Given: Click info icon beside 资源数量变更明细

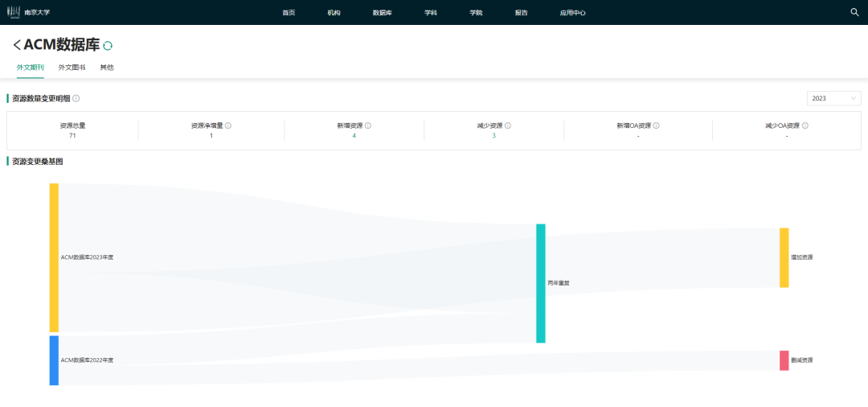Looking at the screenshot, I should tap(76, 98).
